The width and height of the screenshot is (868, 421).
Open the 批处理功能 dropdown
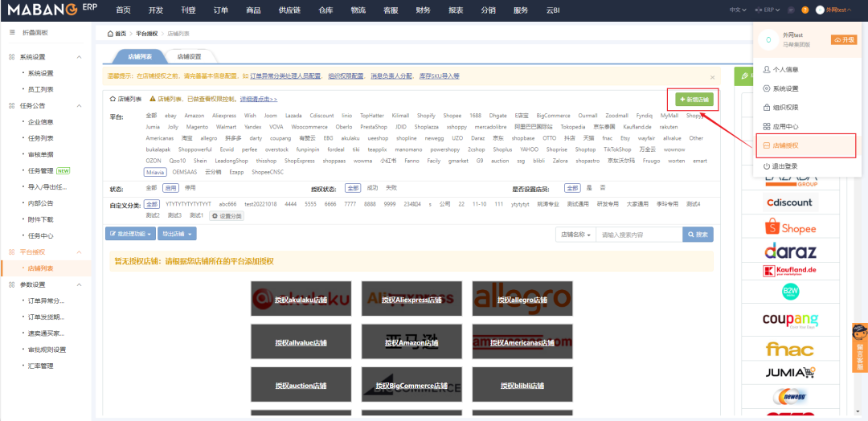click(x=129, y=235)
